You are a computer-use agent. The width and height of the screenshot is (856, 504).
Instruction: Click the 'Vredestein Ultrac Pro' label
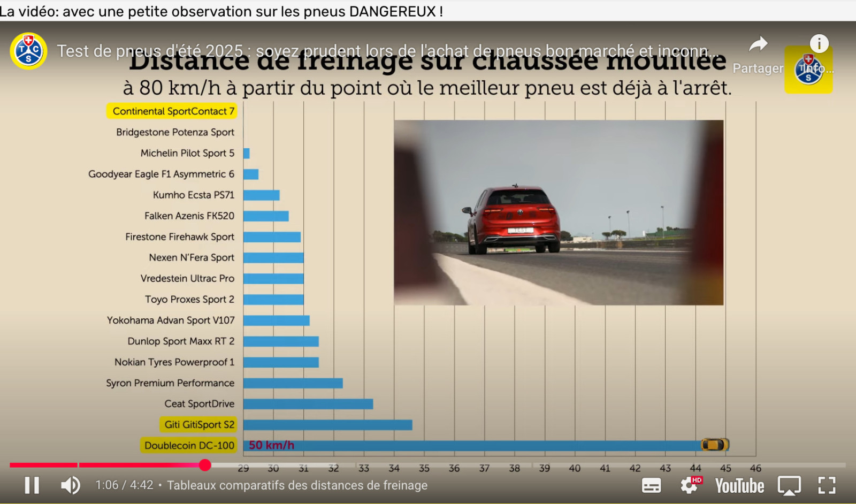[x=187, y=278]
